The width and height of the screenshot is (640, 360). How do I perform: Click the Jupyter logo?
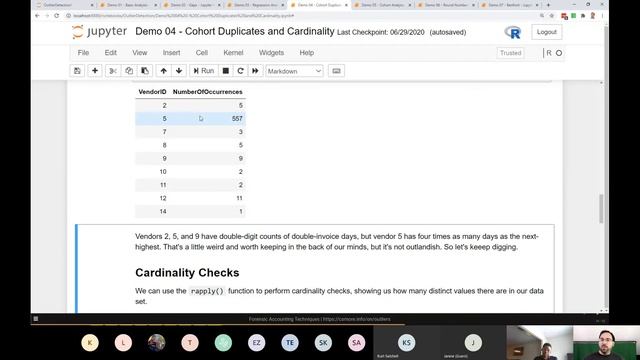99,32
